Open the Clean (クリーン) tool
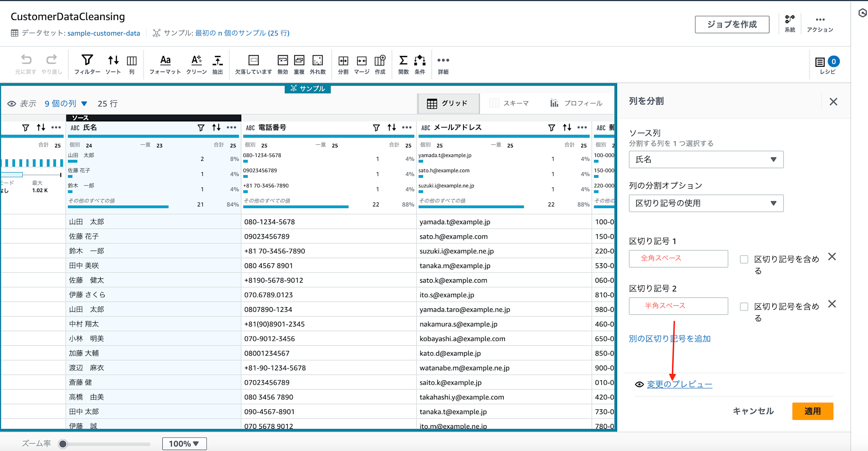Screen dimensions: 868x451 pyautogui.click(x=197, y=64)
